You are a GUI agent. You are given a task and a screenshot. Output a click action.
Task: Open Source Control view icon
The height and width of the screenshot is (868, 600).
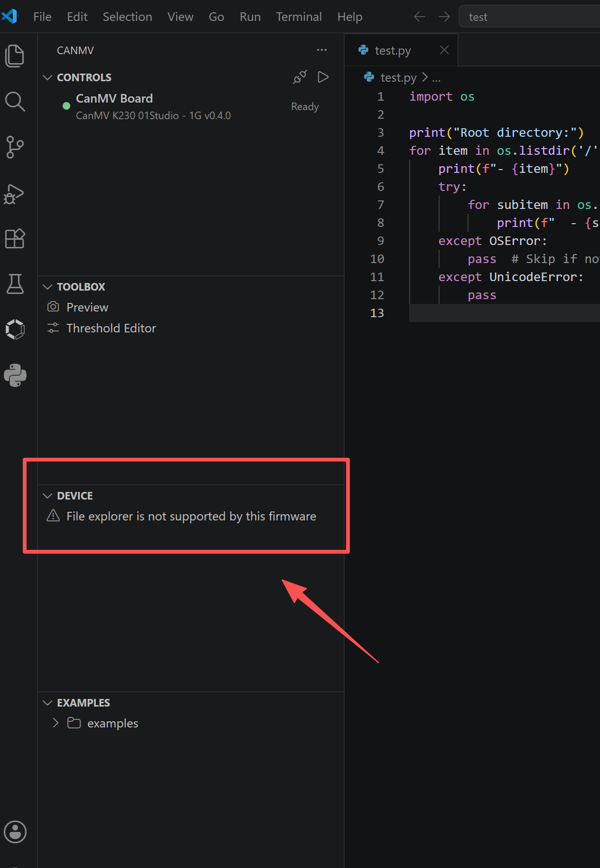pos(15,147)
